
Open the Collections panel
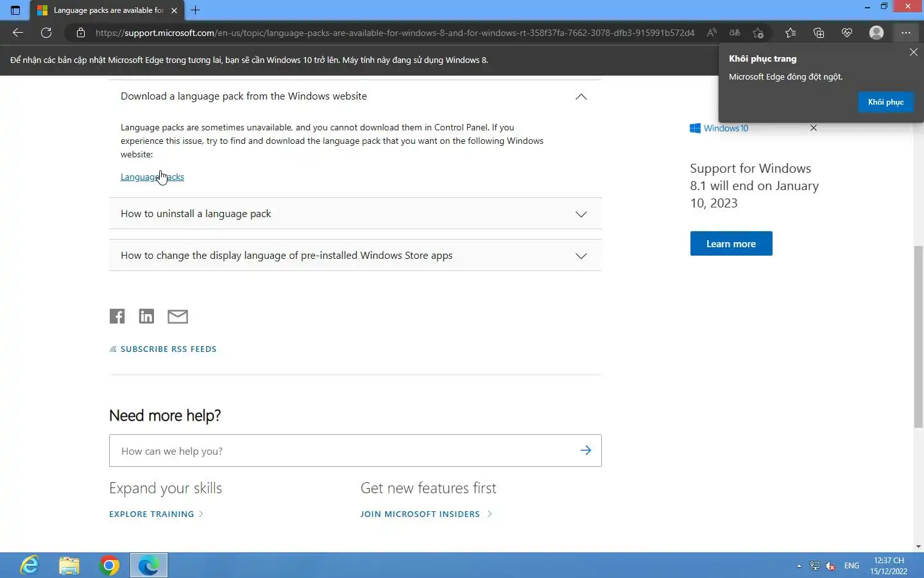click(819, 33)
